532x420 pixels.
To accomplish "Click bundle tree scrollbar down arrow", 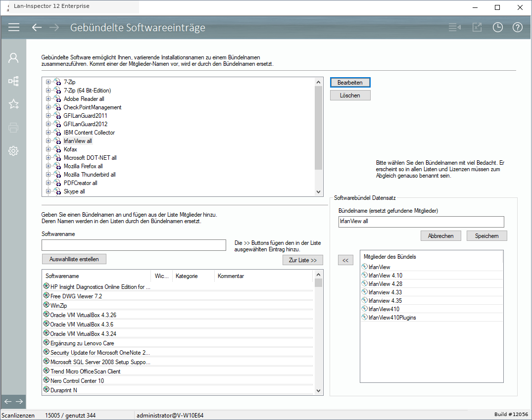I will (318, 191).
